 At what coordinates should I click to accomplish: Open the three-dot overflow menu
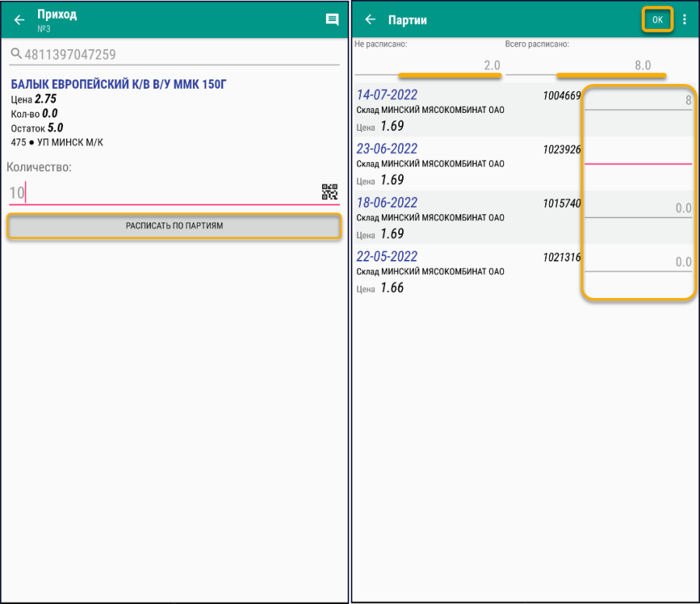(684, 20)
